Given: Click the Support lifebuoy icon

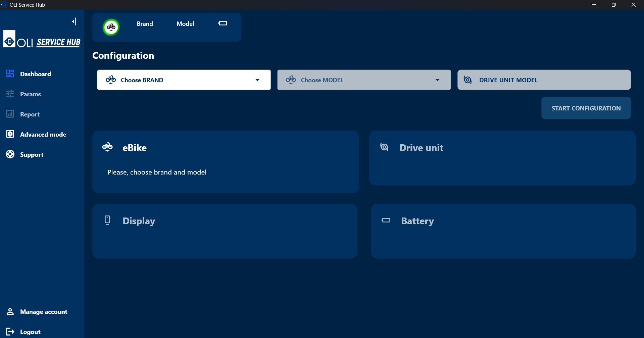Looking at the screenshot, I should coord(10,154).
